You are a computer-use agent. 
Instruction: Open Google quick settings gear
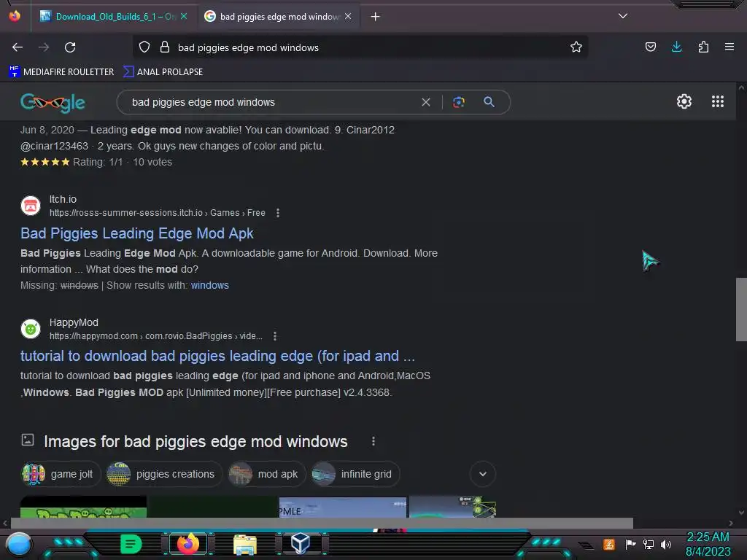pos(684,101)
